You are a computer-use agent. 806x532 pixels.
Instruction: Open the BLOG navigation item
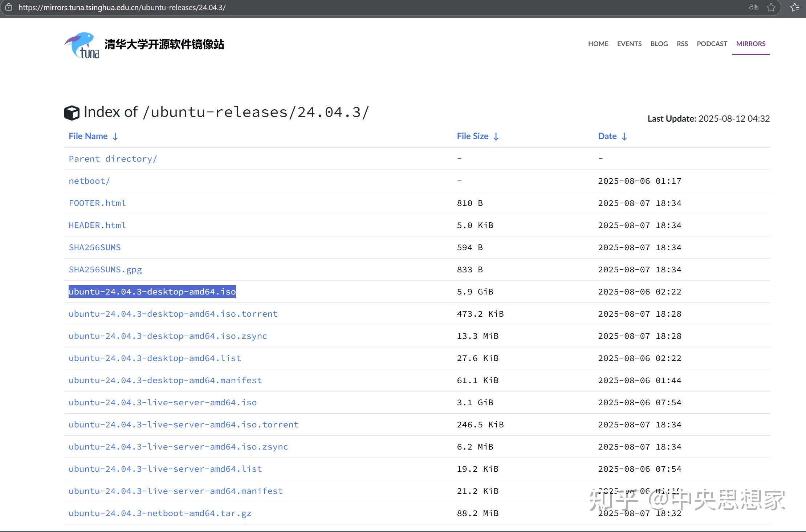coord(659,44)
